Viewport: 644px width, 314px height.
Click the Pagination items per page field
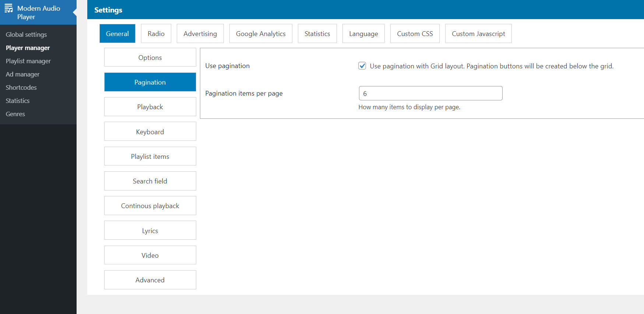coord(430,93)
